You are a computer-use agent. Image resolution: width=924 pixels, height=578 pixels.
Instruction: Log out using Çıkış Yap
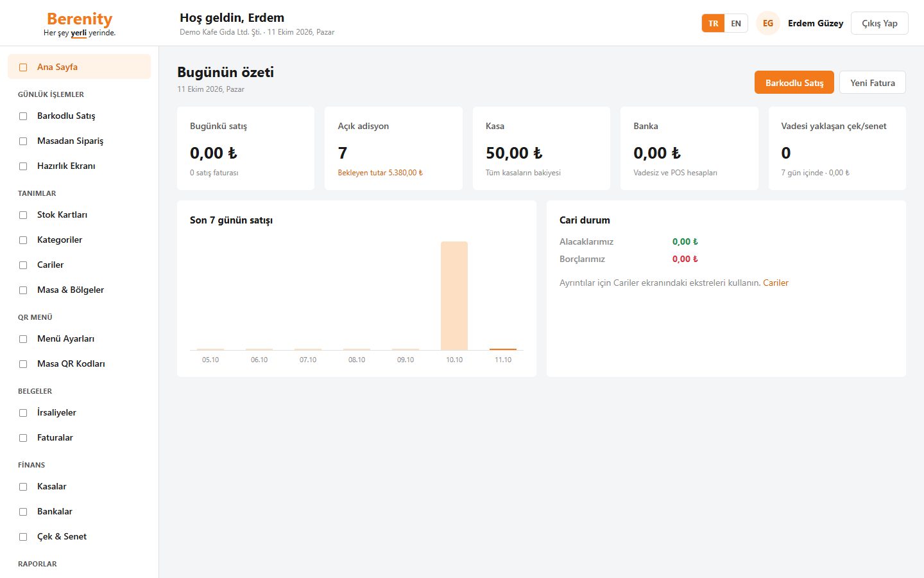(880, 23)
